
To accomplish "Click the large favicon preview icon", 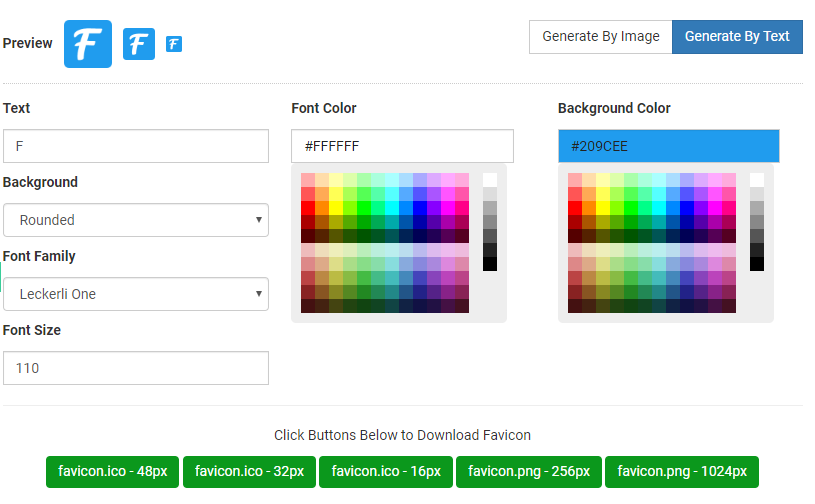I will pyautogui.click(x=88, y=44).
